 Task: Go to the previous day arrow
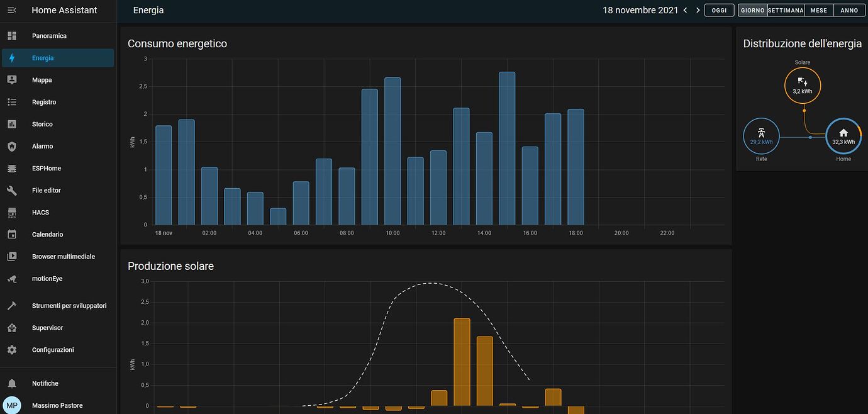[686, 10]
